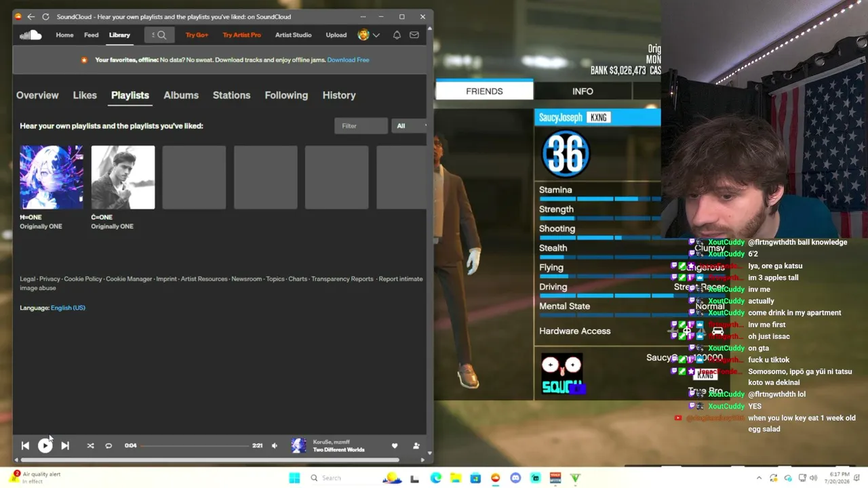
Task: Click the playlist Filter input field
Action: click(361, 126)
